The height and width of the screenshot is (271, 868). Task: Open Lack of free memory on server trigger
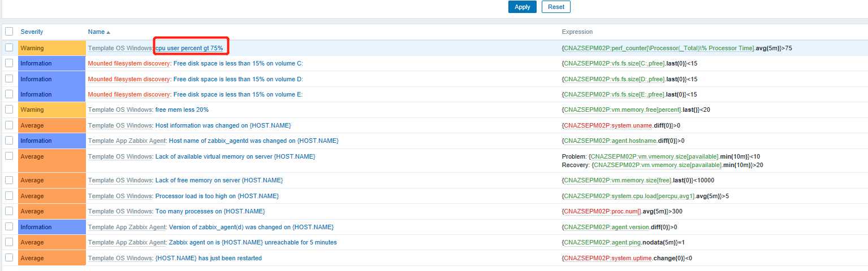(219, 180)
